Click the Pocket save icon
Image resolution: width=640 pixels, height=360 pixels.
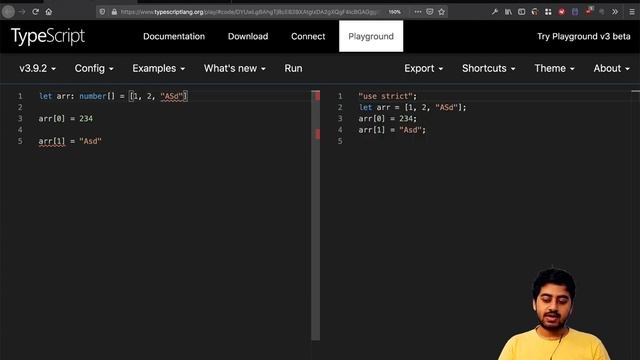(x=430, y=12)
